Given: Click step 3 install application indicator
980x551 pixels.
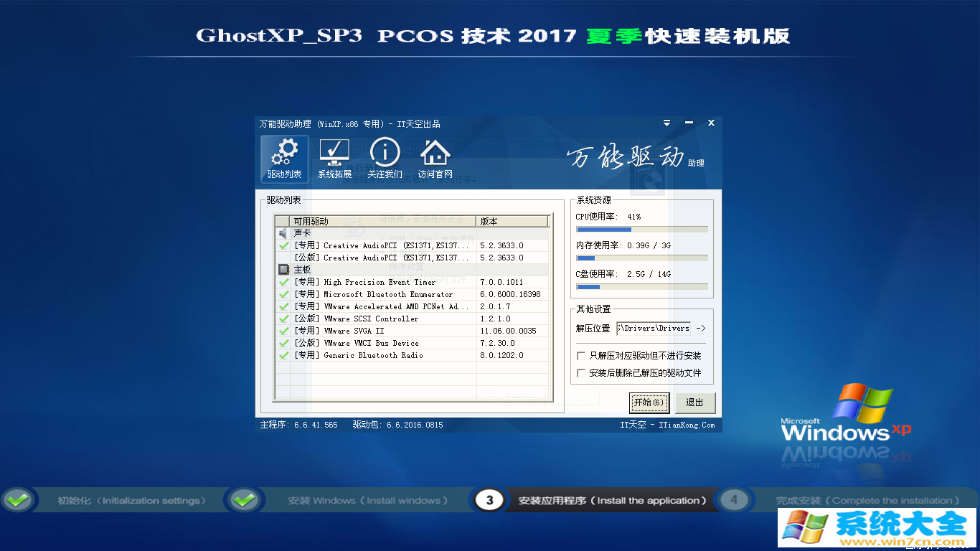Looking at the screenshot, I should click(489, 500).
